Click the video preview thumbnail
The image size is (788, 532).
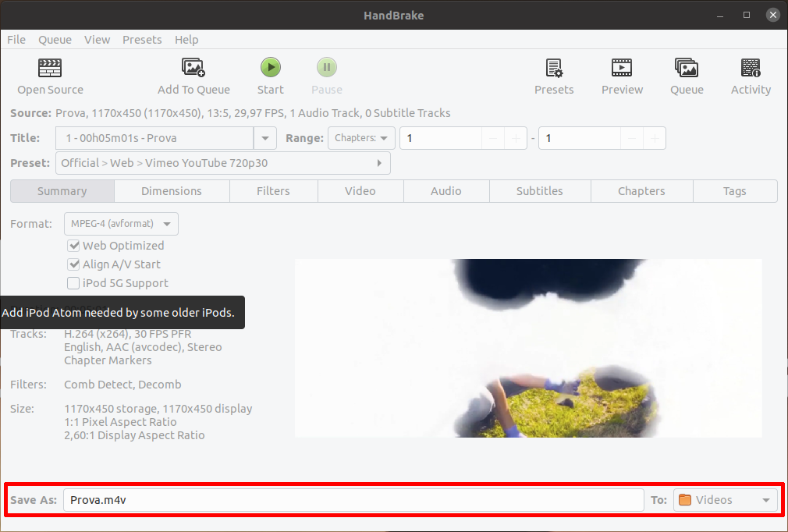(x=528, y=348)
